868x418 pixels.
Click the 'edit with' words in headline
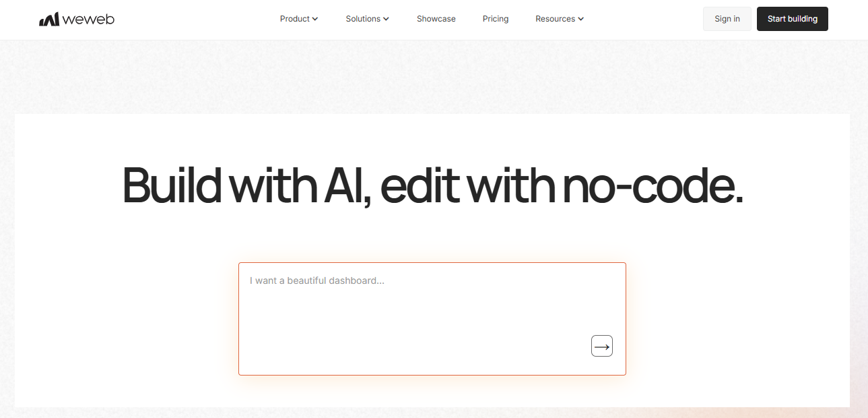pyautogui.click(x=466, y=185)
